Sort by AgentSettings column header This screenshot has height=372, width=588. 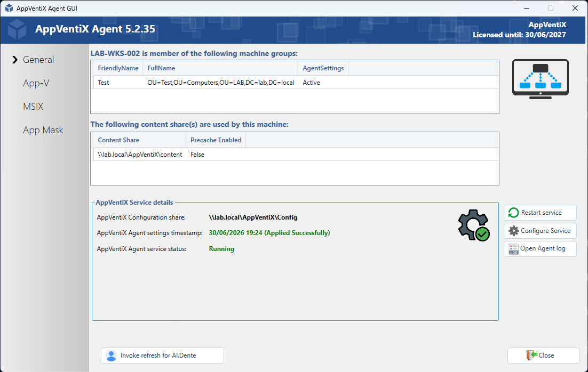pos(323,68)
